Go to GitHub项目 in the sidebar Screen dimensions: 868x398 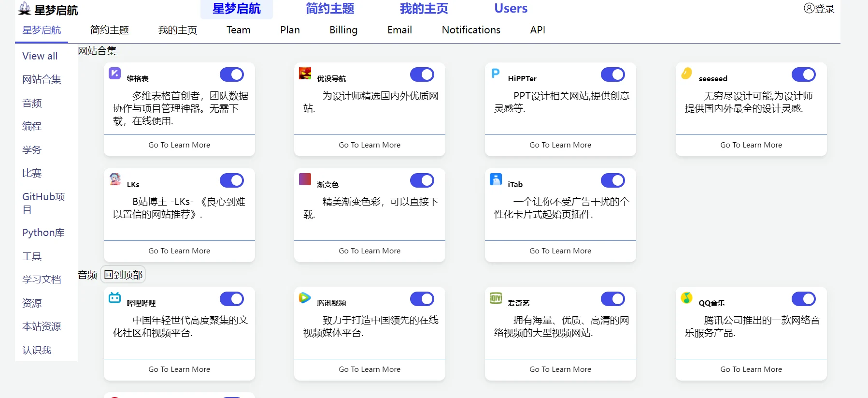[43, 203]
